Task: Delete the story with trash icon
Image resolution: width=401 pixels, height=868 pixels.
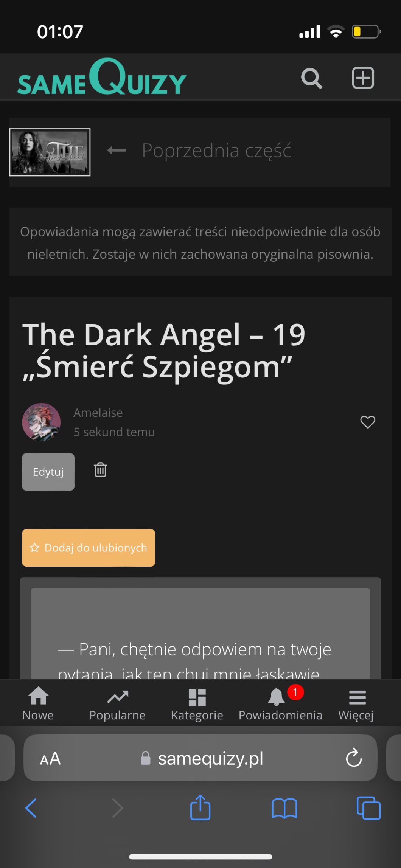Action: (100, 470)
